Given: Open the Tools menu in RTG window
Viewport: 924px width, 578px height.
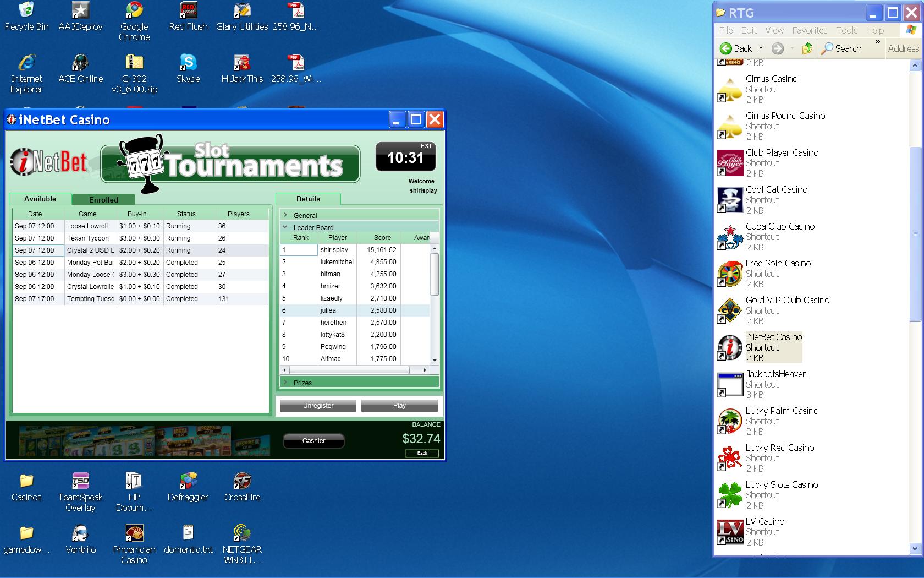Looking at the screenshot, I should [847, 30].
